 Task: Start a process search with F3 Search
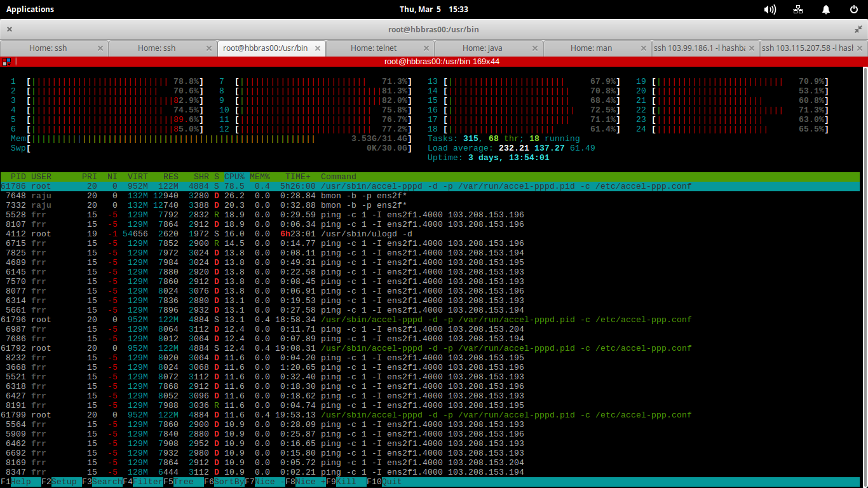coord(104,481)
